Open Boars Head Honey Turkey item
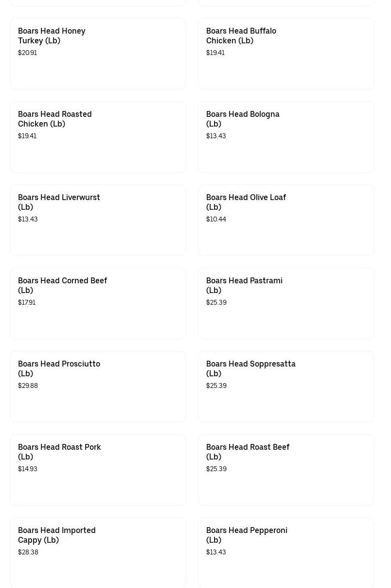 click(98, 54)
